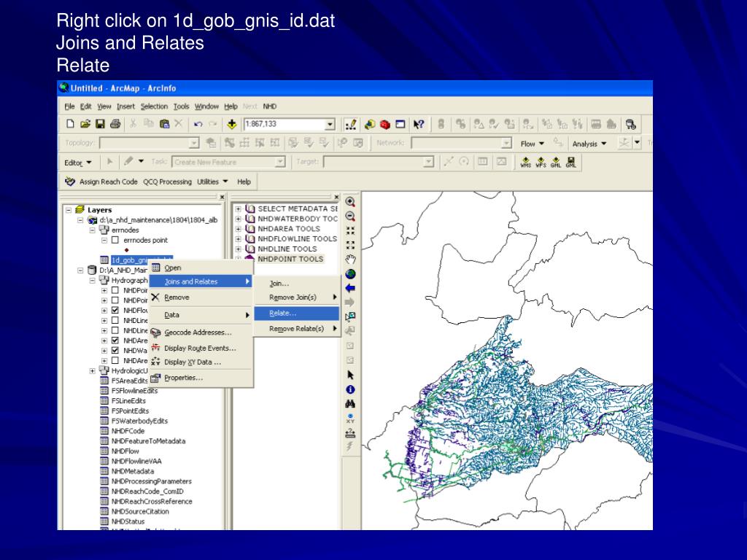Open the map scale 1:867,133 dropdown

pos(330,124)
